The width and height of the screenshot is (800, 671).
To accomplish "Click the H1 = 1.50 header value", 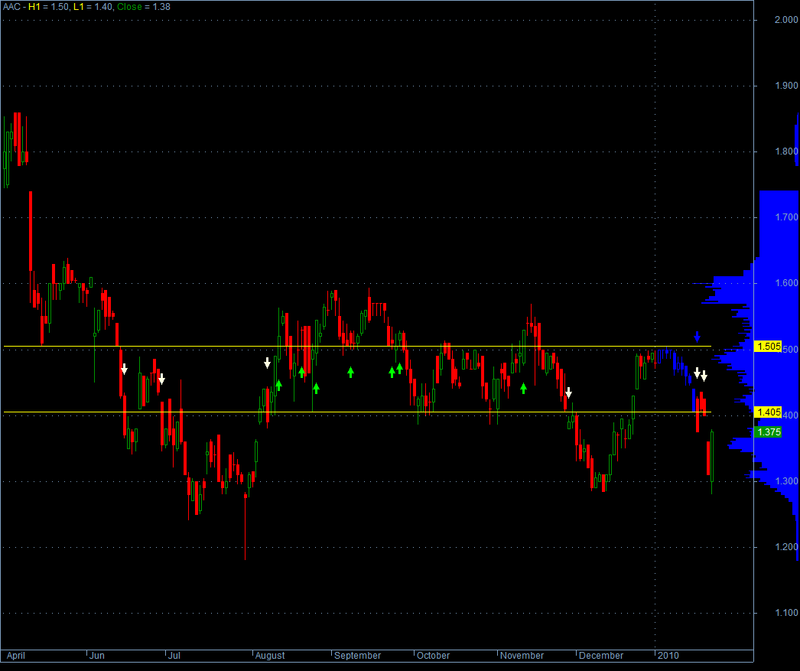I will click(48, 7).
